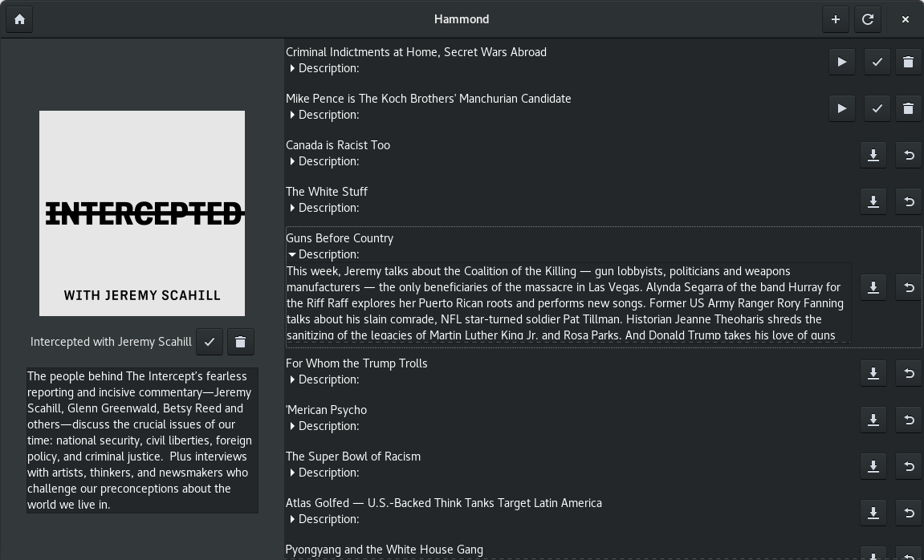Select the Pyongyang and the White House Gang episode
The height and width of the screenshot is (560, 924).
385,550
